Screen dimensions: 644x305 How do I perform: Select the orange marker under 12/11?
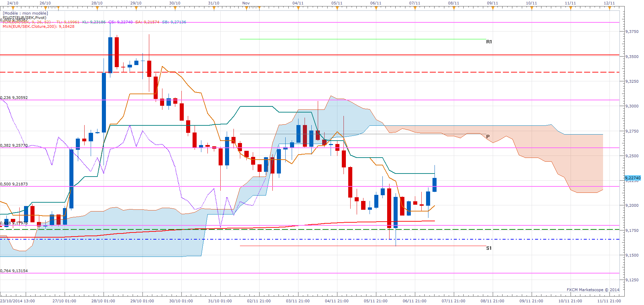609,8
